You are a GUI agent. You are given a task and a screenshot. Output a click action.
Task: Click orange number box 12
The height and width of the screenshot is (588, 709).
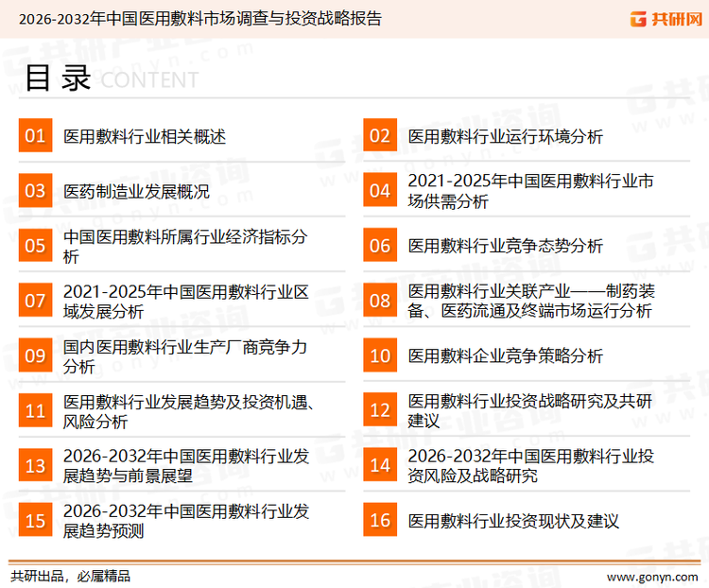click(380, 409)
